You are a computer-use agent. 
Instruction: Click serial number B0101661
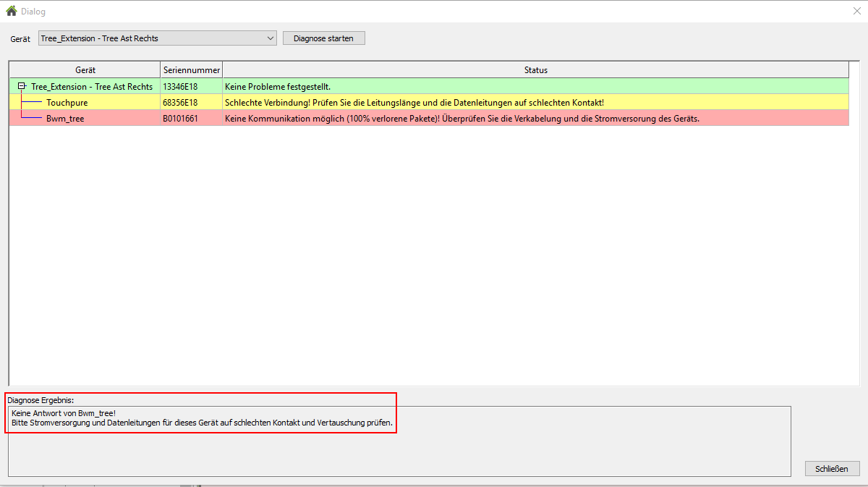(180, 119)
